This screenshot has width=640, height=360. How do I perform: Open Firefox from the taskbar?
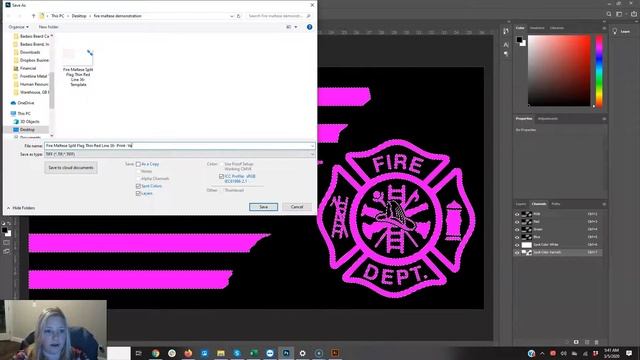[188, 353]
